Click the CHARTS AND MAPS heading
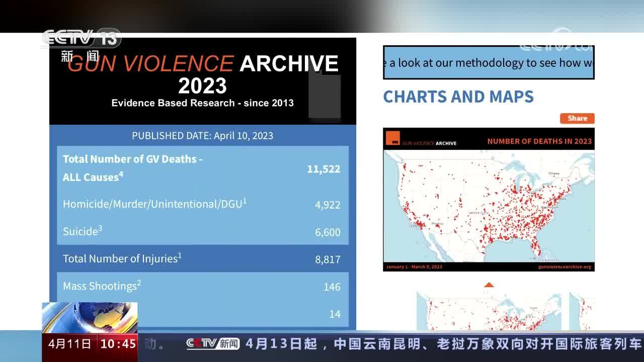644x362 pixels. [x=458, y=97]
